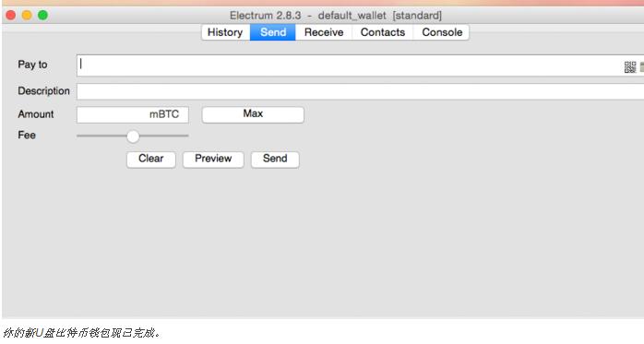Minimize the window using yellow button
The height and width of the screenshot is (344, 644).
[27, 16]
